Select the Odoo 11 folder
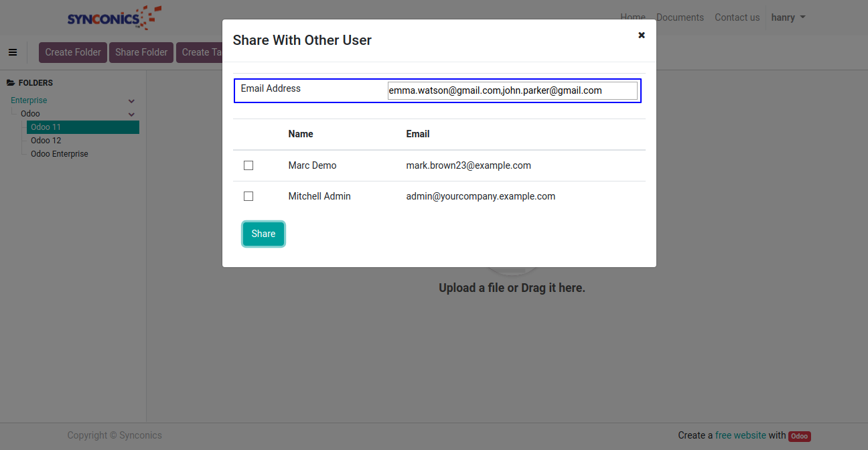This screenshot has height=450, width=868. tap(46, 127)
